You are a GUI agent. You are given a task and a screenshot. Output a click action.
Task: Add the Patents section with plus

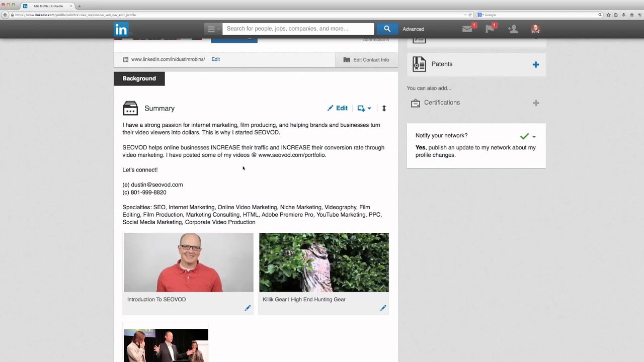(536, 64)
